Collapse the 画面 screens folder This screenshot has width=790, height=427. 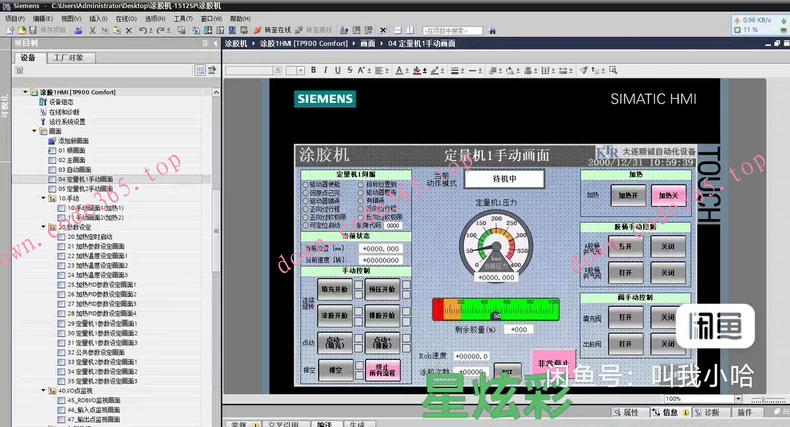pos(36,131)
